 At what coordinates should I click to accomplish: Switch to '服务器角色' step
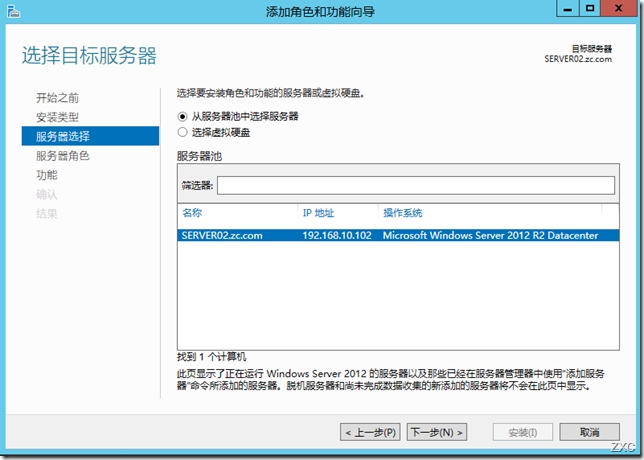(x=62, y=156)
